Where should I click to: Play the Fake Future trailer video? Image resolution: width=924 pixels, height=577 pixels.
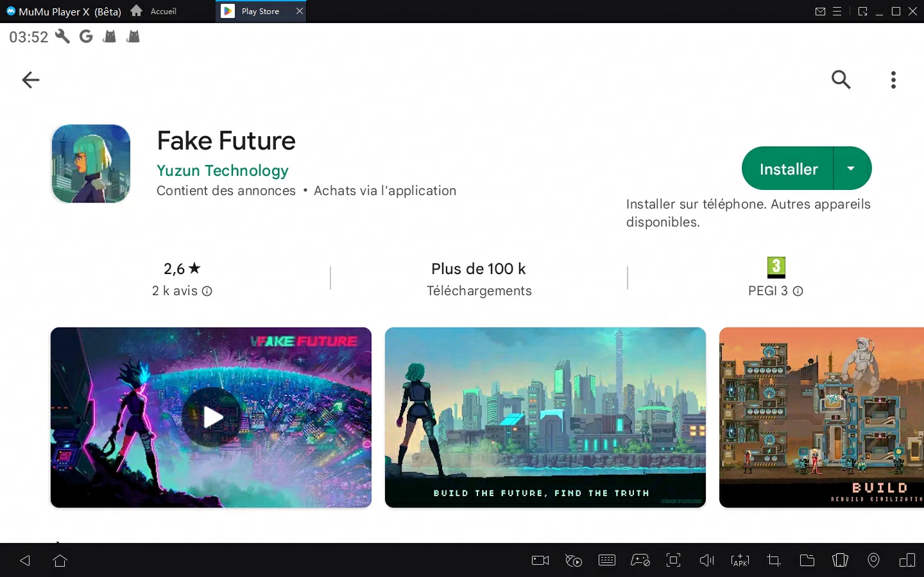coord(211,417)
